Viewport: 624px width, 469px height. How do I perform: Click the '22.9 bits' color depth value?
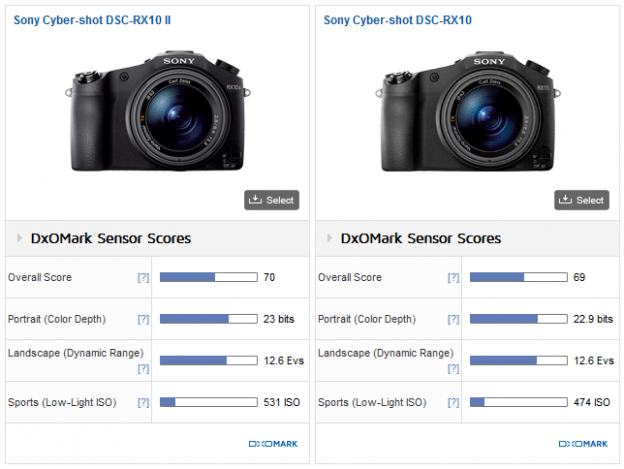(x=593, y=319)
